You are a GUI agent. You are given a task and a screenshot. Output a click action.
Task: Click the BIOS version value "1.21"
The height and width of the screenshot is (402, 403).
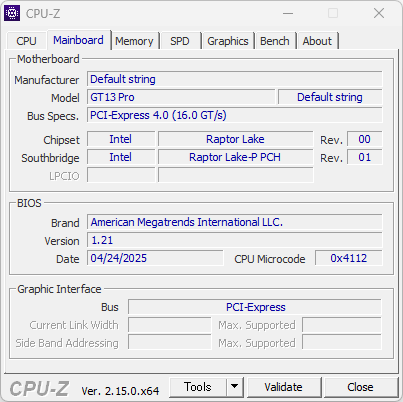235,240
